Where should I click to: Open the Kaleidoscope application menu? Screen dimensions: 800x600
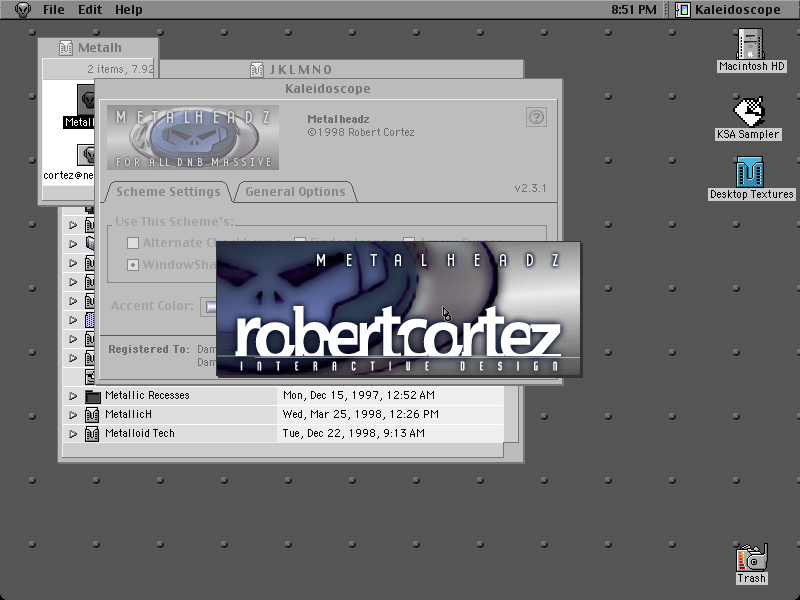click(x=728, y=10)
